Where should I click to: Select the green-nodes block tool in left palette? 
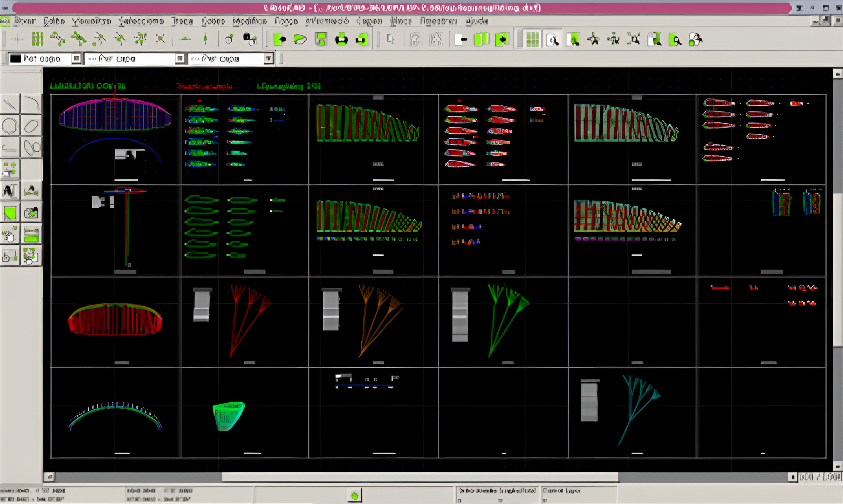pyautogui.click(x=10, y=169)
